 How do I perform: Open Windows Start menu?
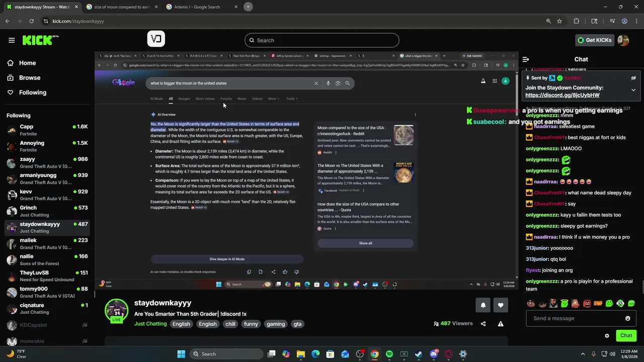pyautogui.click(x=181, y=354)
